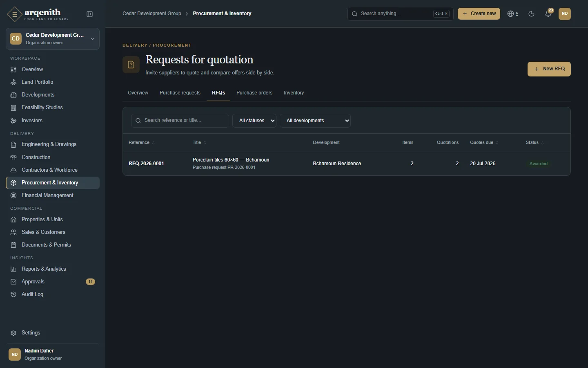This screenshot has width=588, height=368.
Task: Click the ND user avatar in top bar
Action: pyautogui.click(x=565, y=13)
